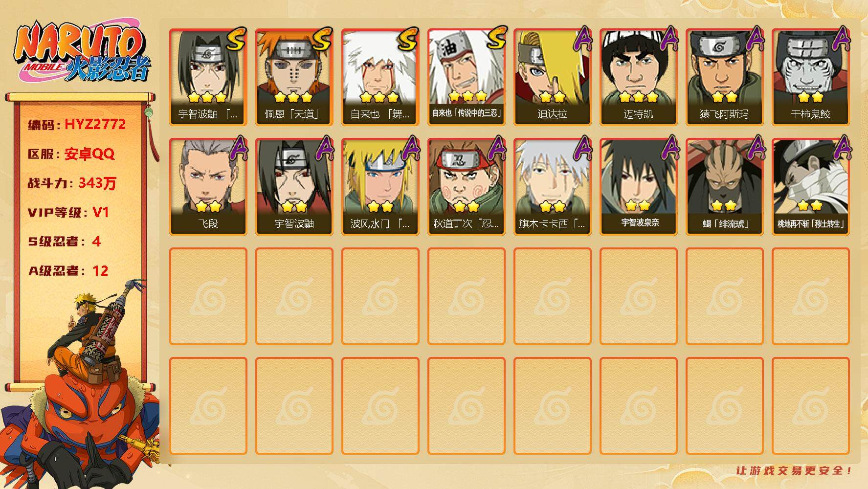868x489 pixels.
Task: Select the 猿飞阿斯玛 card
Action: pos(724,77)
